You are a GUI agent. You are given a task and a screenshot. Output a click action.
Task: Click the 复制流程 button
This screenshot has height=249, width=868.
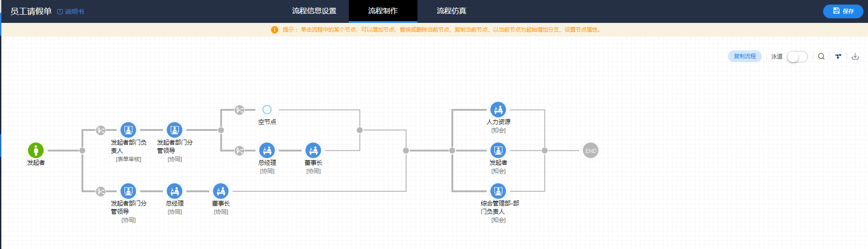[x=744, y=56]
